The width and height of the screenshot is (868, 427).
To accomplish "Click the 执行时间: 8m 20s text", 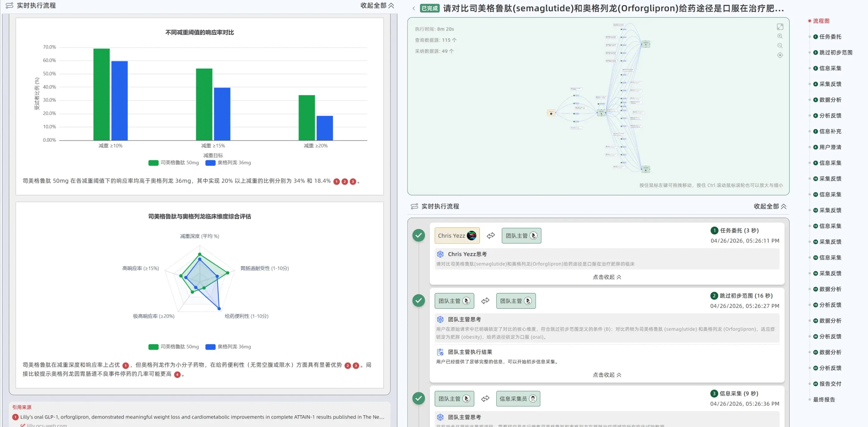I will (434, 29).
